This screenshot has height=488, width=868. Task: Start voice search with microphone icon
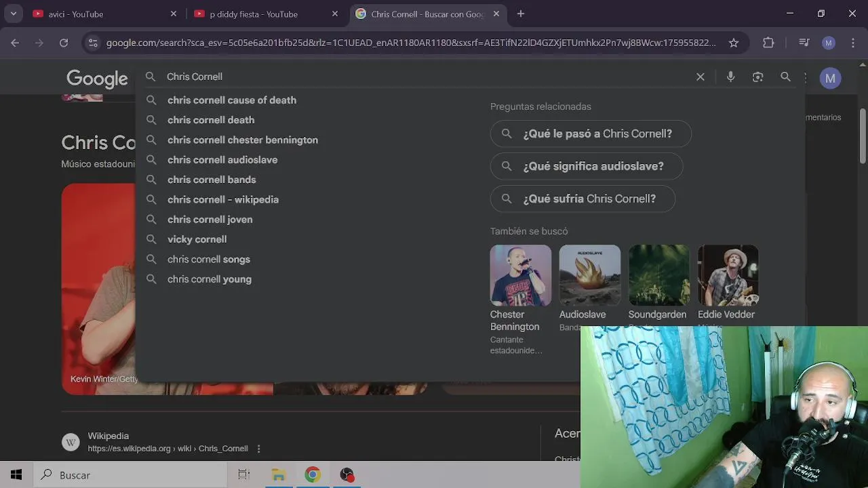730,77
